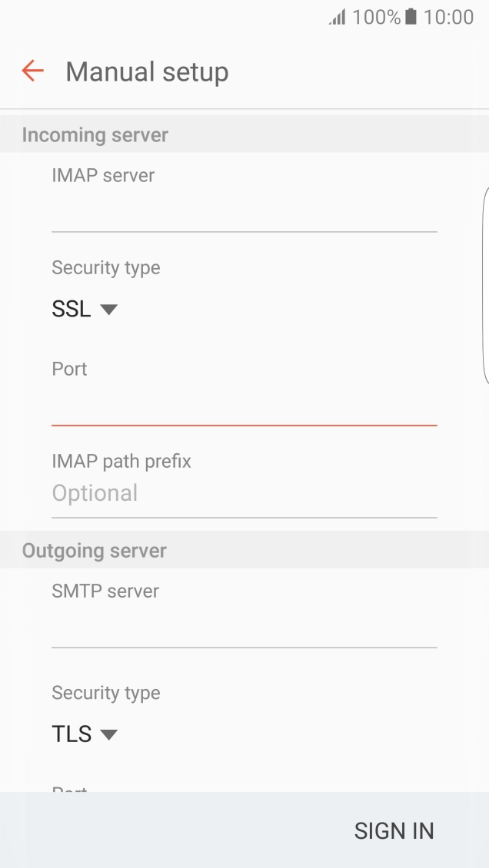Tap the Manual setup title

(x=147, y=72)
